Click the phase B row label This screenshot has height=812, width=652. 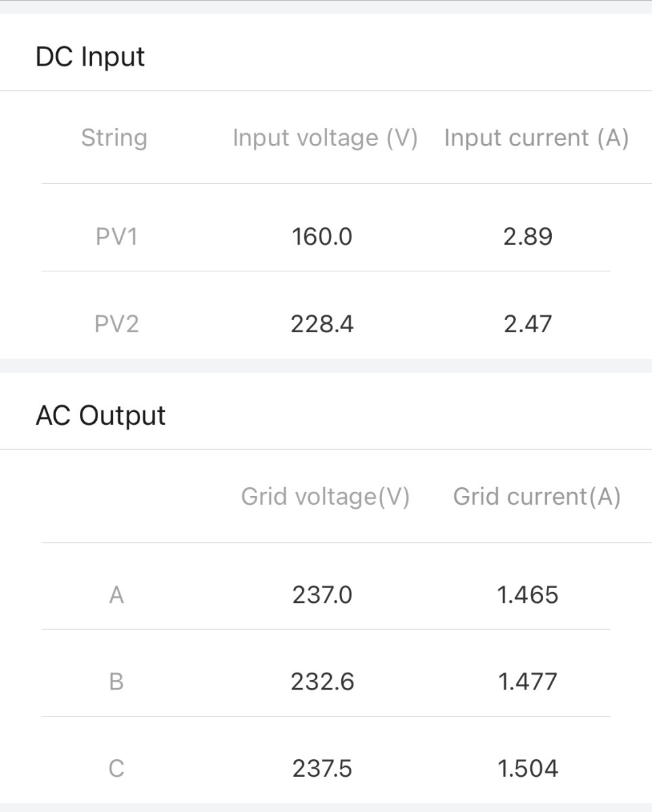[116, 682]
